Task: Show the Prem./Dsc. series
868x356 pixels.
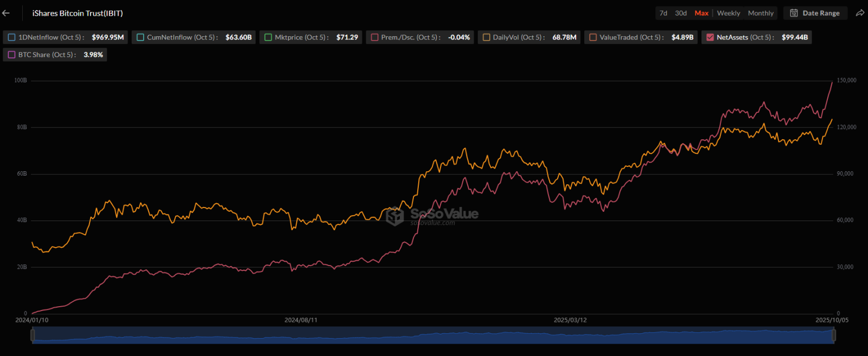Action: point(374,37)
